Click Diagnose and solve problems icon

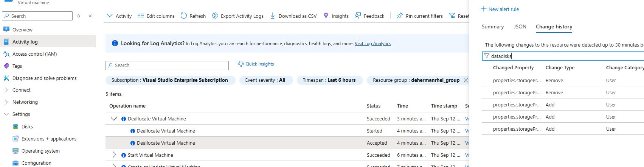tap(6, 78)
